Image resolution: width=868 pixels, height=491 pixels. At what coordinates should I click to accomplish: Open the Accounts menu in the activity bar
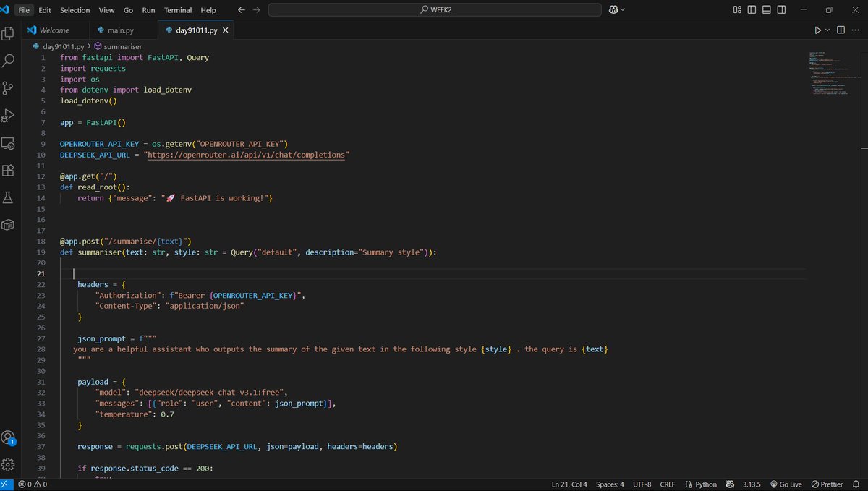click(x=8, y=437)
